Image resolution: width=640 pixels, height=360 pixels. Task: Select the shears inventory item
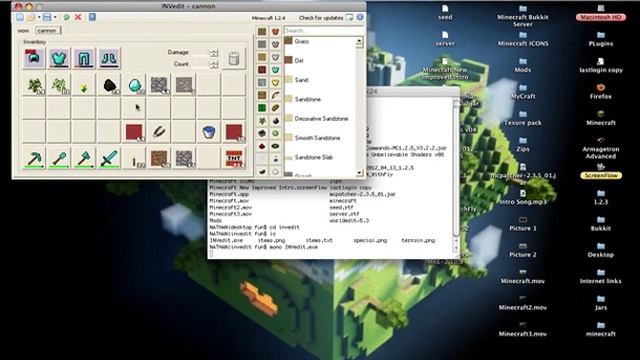pyautogui.click(x=159, y=132)
